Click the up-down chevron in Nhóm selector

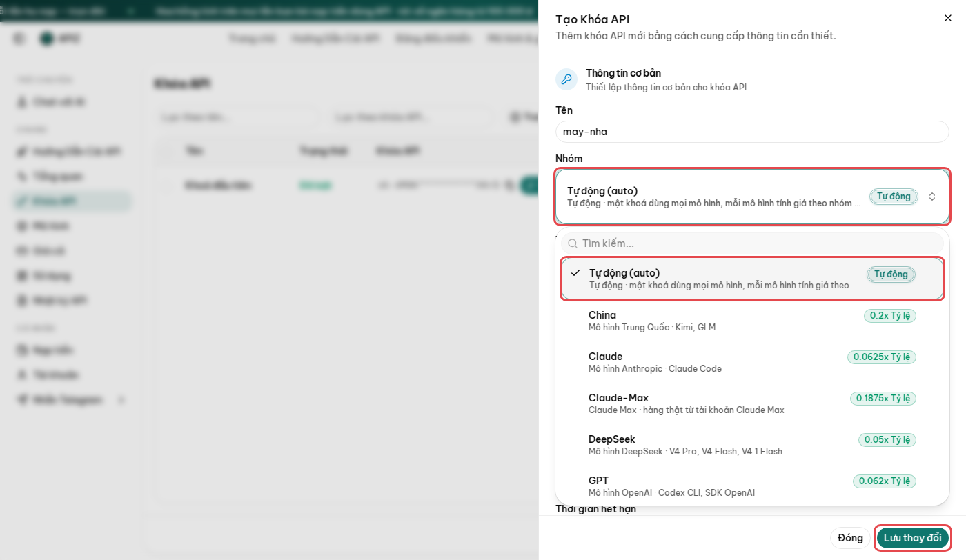(x=932, y=197)
